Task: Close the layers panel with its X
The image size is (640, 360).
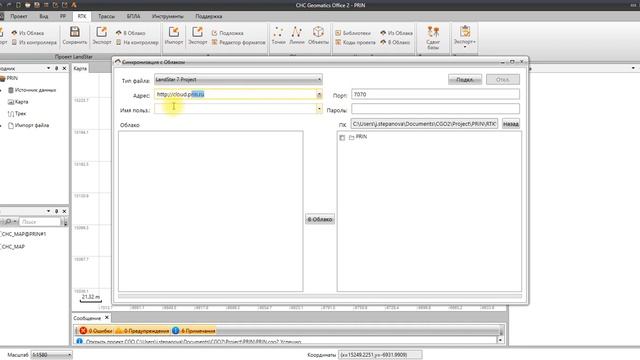Action: click(x=64, y=211)
